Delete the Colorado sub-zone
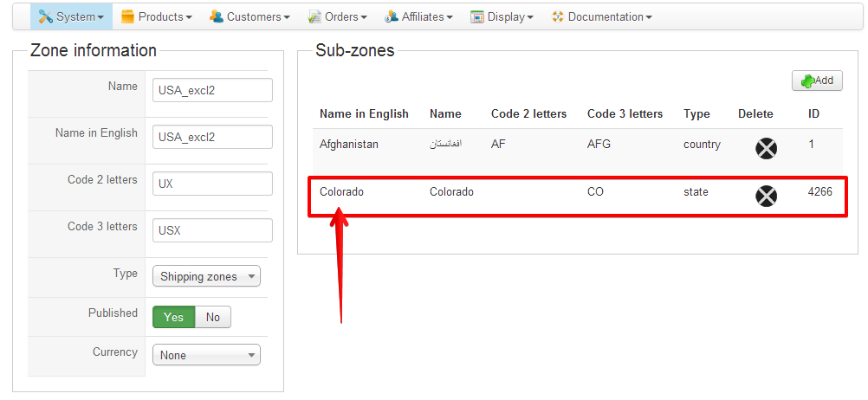 click(766, 197)
